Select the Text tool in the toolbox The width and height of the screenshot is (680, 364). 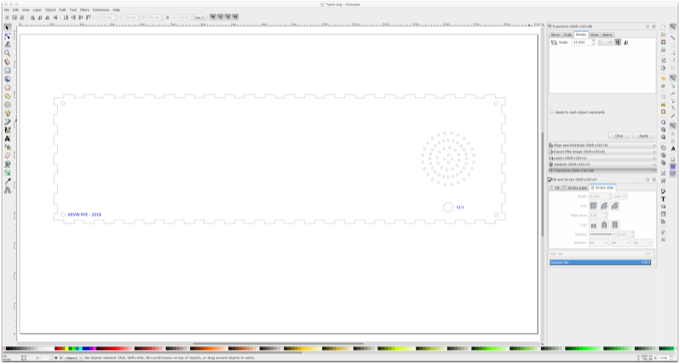7,138
